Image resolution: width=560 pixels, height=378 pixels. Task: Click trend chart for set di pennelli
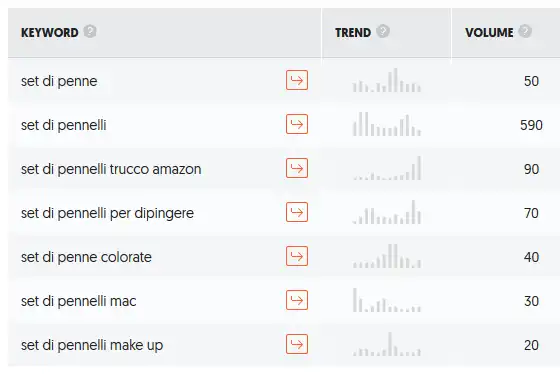coord(386,124)
